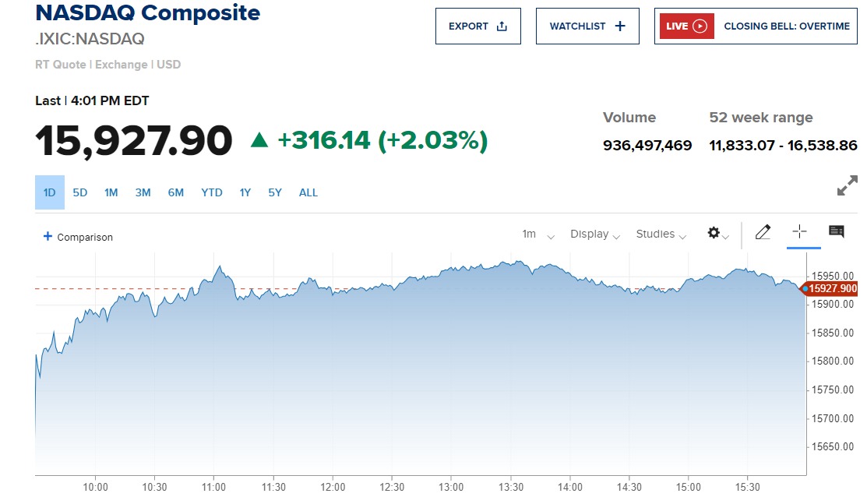Viewport: 867px width, 504px height.
Task: Switch to the YTD range tab
Action: coord(212,192)
